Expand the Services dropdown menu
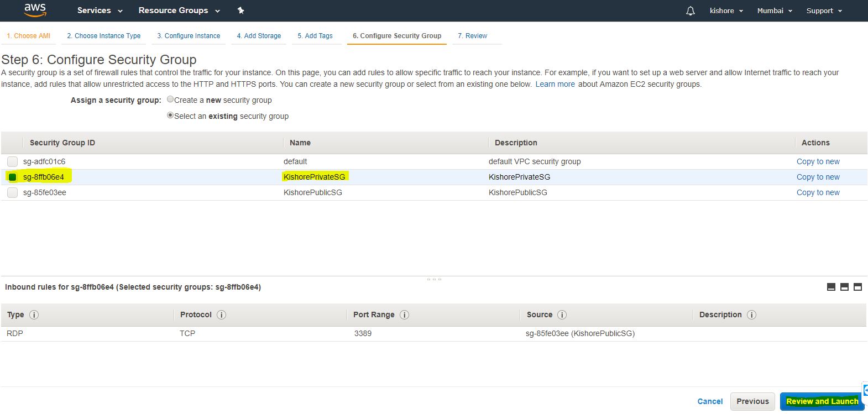Screen dimensions: 868x414 tap(100, 11)
